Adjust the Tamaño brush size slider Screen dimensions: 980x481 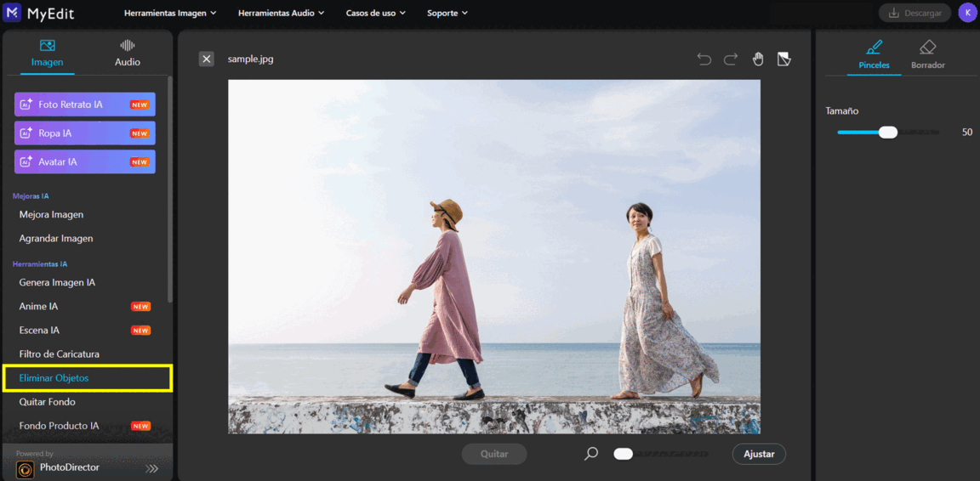[x=888, y=133]
